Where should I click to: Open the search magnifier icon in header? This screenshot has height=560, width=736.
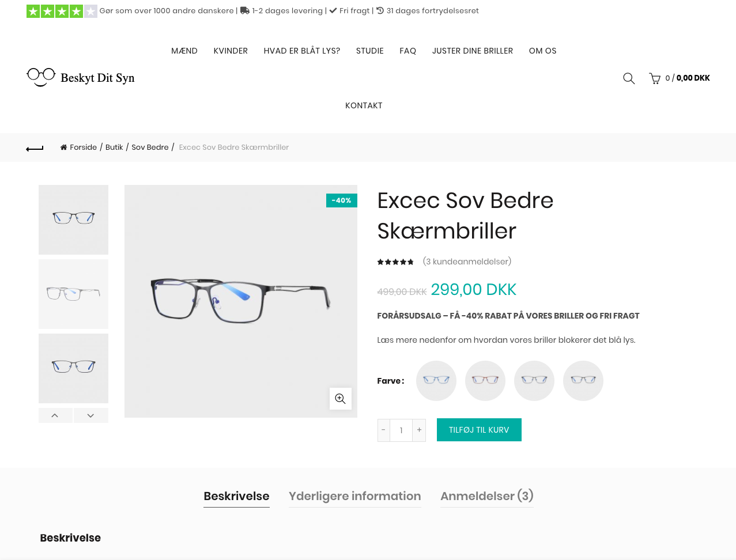pos(629,78)
